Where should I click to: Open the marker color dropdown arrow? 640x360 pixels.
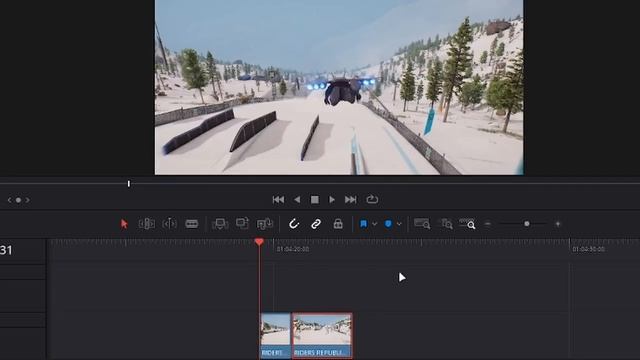[399, 224]
